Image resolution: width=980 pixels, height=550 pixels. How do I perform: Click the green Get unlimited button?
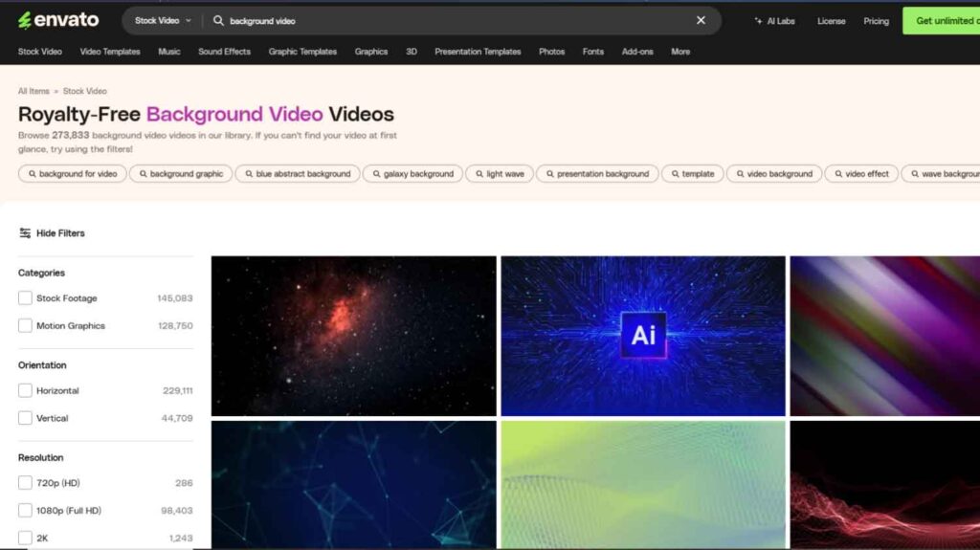[x=942, y=21]
